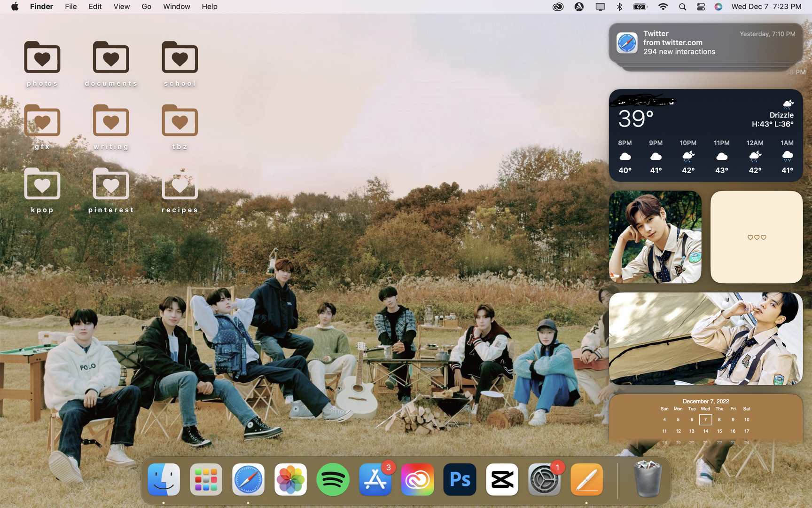The height and width of the screenshot is (508, 812).
Task: Open System Preferences from the Dock
Action: point(544,480)
